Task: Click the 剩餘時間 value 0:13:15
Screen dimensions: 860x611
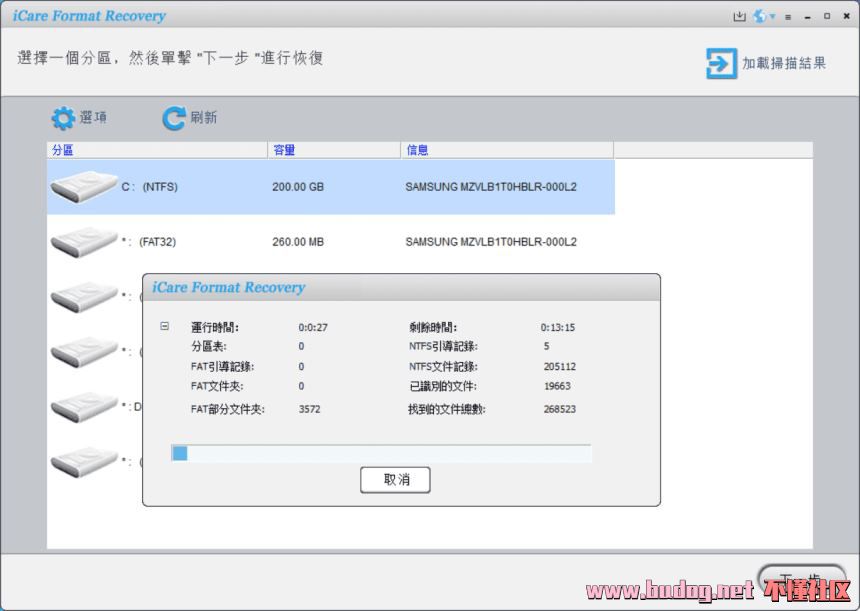Action: click(x=558, y=327)
